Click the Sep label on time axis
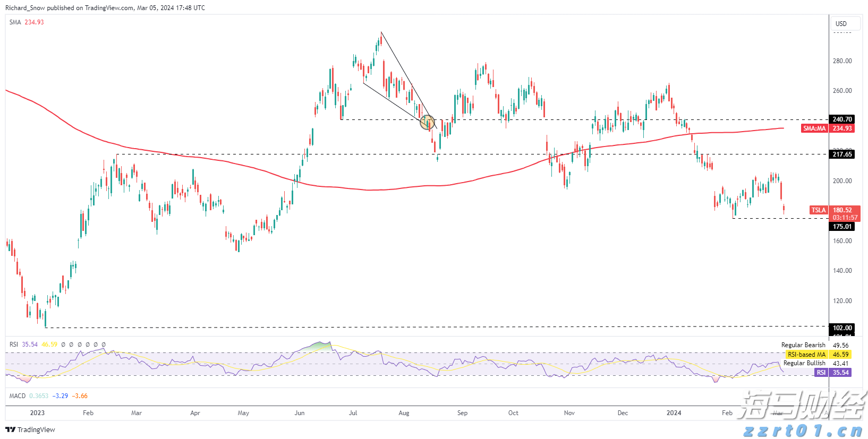Screen dimensions: 868x439 pos(462,413)
